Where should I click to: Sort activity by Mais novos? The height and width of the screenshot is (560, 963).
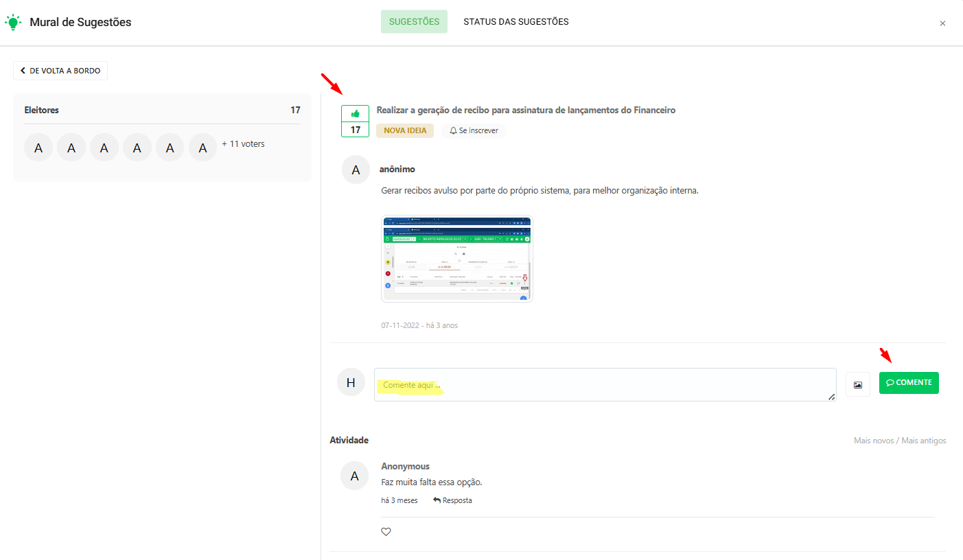click(872, 441)
